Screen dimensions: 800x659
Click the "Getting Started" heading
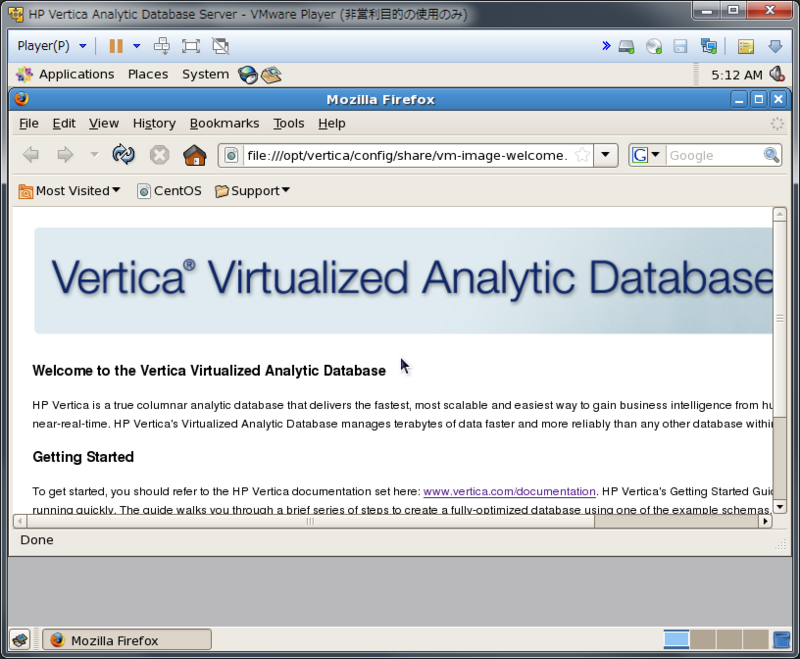pos(83,457)
